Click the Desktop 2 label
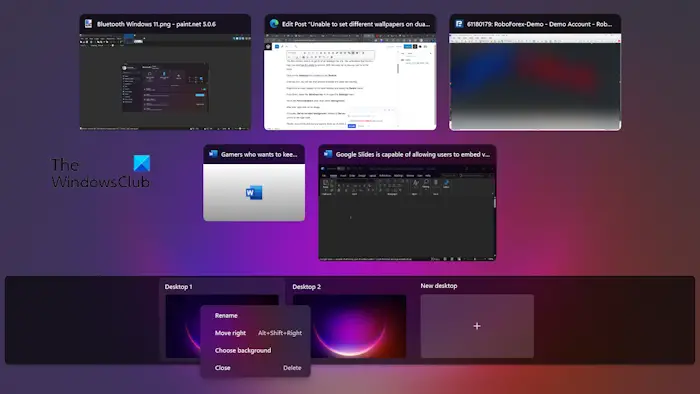Screen dimensions: 700x394 (x=307, y=286)
